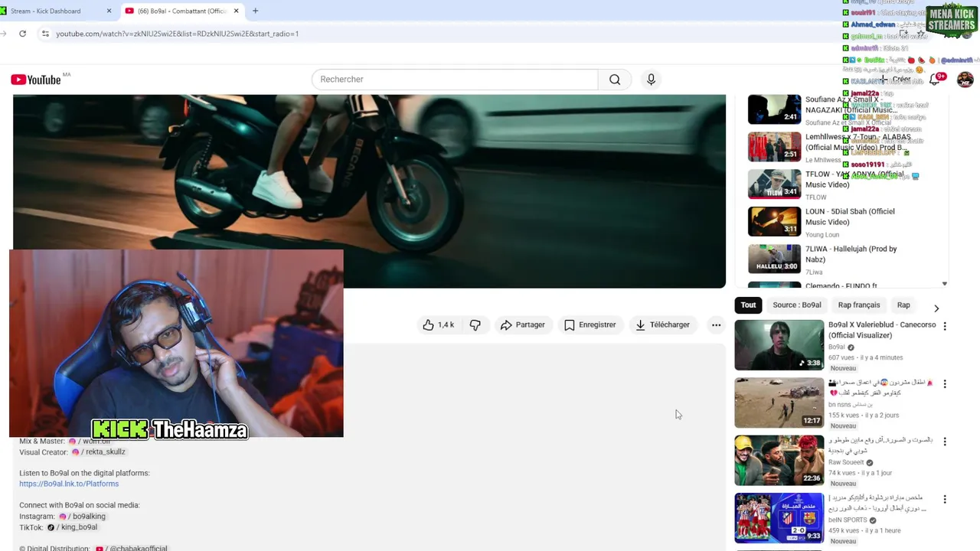Close the Bo9al Combattant YouTube tab
This screenshot has width=980, height=551.
click(x=236, y=11)
